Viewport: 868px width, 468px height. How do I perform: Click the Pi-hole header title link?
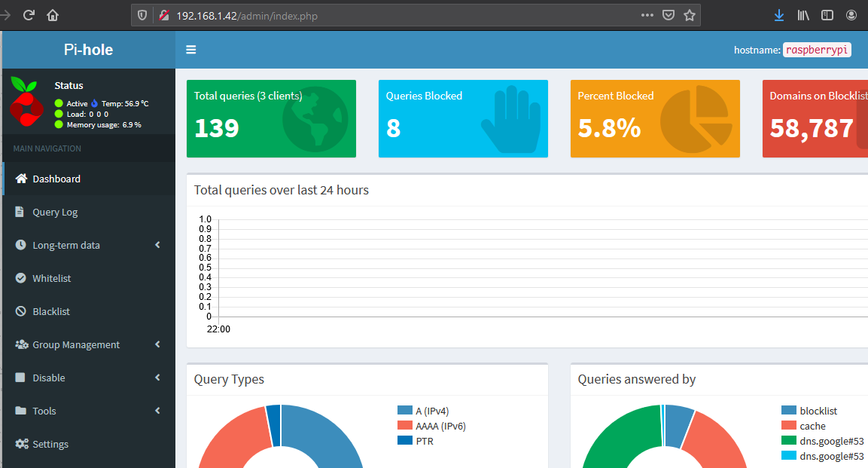(x=88, y=50)
